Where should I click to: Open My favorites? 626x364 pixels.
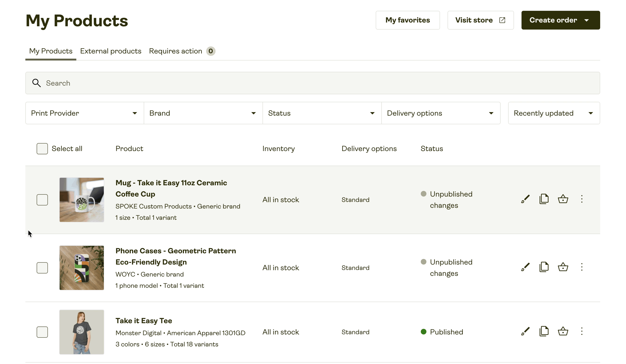pos(408,20)
